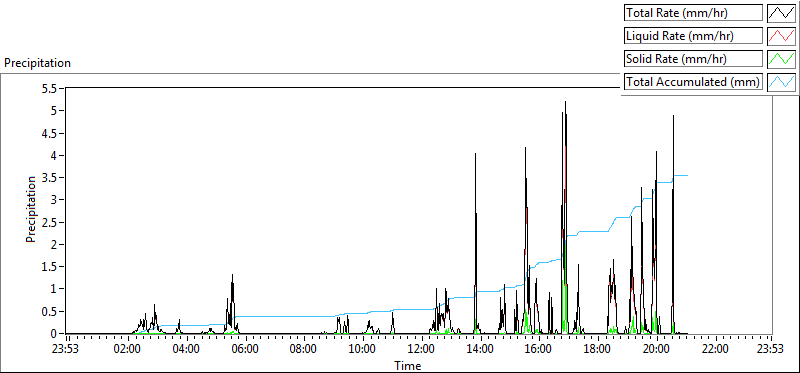Click the Solid Rate green line icon
Screen dimensions: 800x373
781,59
